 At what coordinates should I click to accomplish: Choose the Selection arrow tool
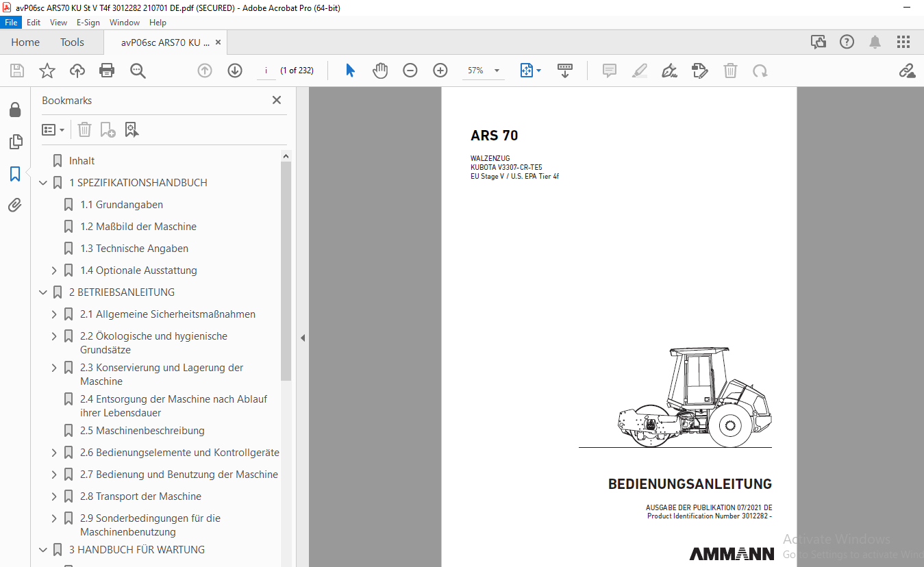tap(350, 71)
